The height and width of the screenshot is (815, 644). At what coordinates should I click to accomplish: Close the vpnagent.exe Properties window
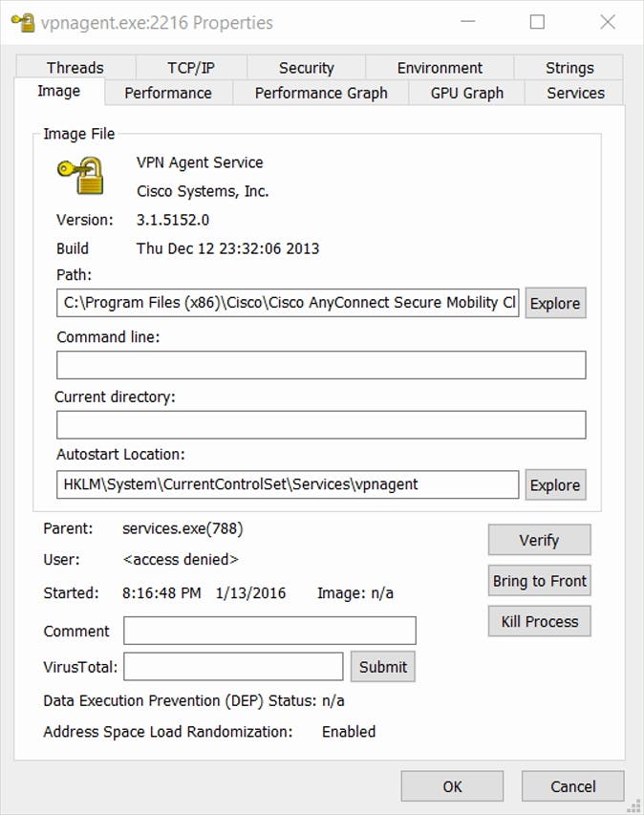pyautogui.click(x=607, y=22)
